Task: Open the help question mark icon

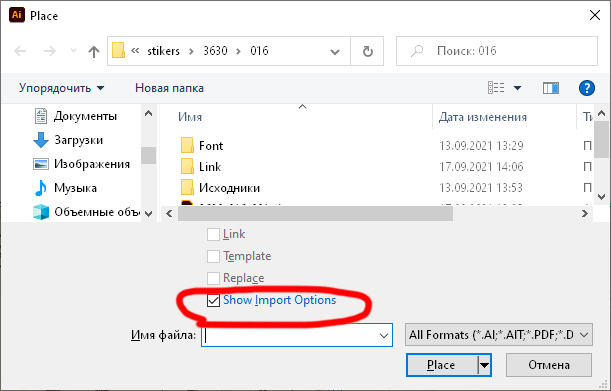Action: coord(586,88)
